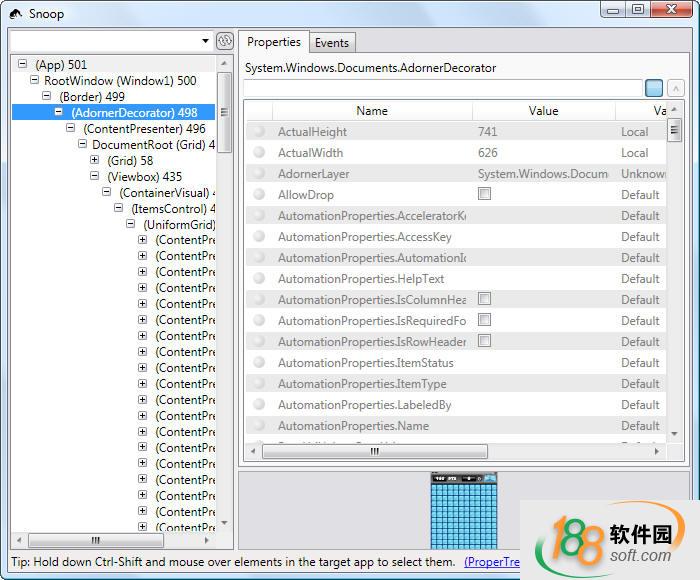Collapse the RootWindow (Window1) tree node
Image resolution: width=700 pixels, height=580 pixels.
click(x=35, y=81)
